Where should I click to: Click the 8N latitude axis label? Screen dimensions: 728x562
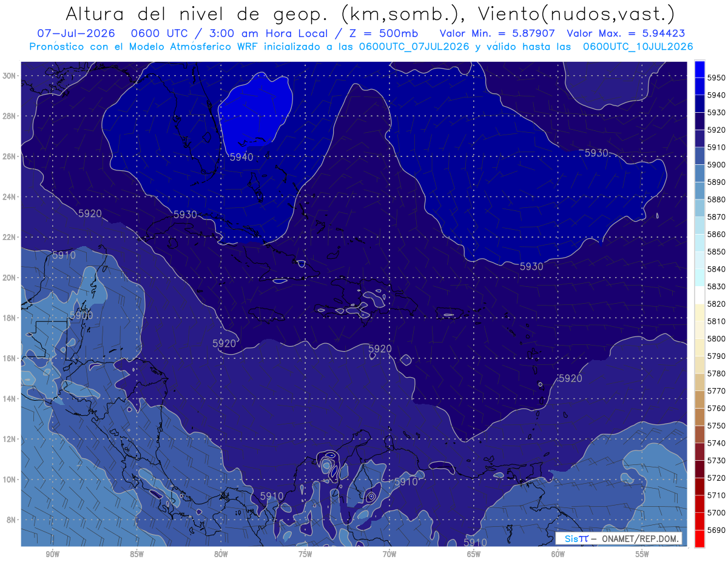point(12,520)
